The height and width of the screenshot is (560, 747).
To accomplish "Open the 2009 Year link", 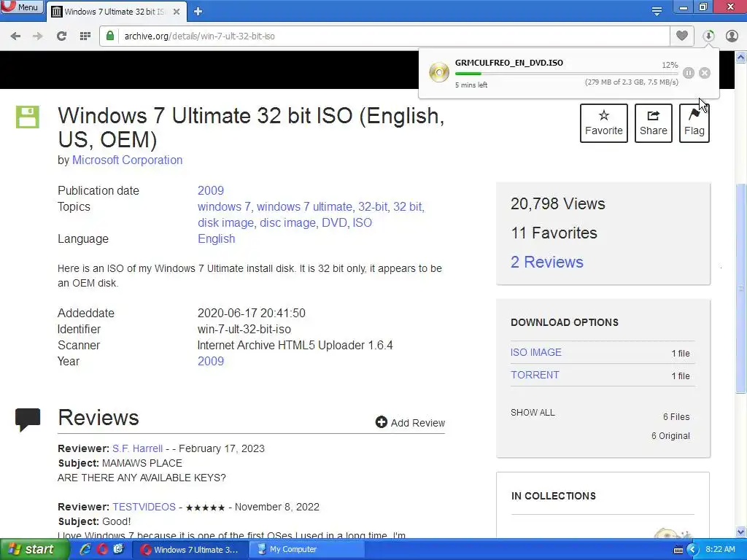I will click(211, 361).
